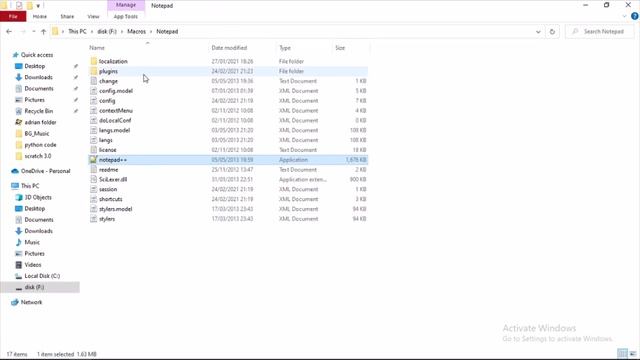Sort by Date modified column header
Image resolution: width=640 pixels, height=360 pixels.
click(229, 48)
